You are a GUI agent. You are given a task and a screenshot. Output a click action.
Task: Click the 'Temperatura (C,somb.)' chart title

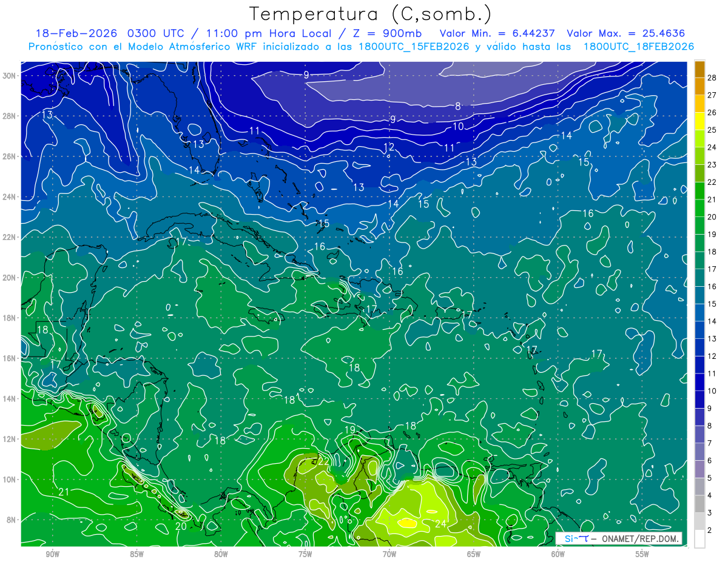pos(371,14)
